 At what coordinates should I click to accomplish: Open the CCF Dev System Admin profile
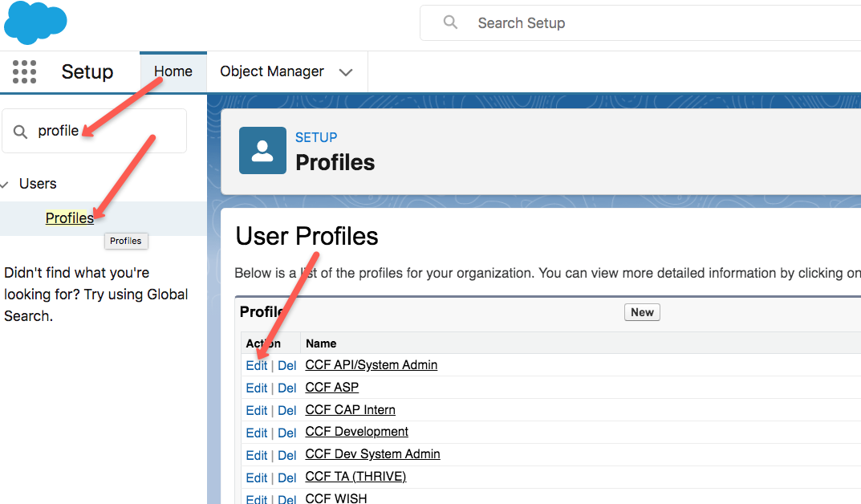372,454
